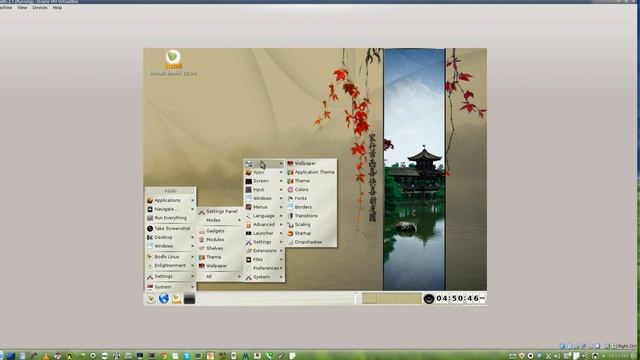Viewport: 640px width, 360px height.
Task: Open the Wallpaper item in the Look submenu
Action: 311,163
